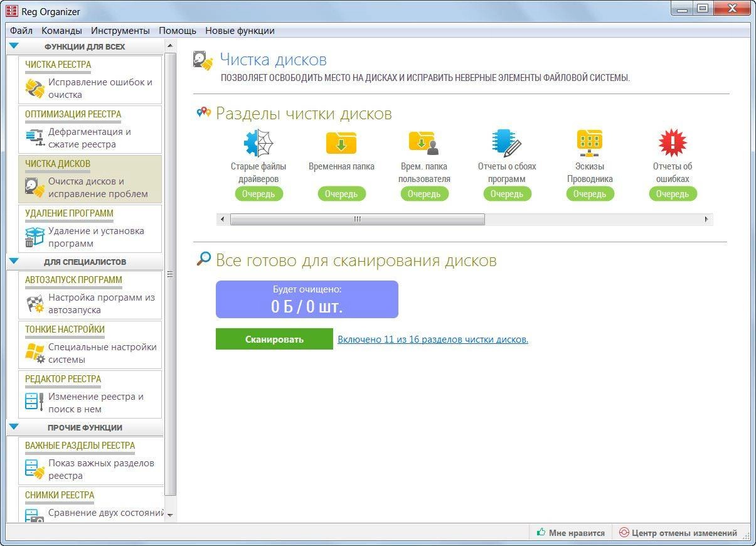756x546 pixels.
Task: Toggle the Очередь badge under Временная папка
Action: pos(341,194)
